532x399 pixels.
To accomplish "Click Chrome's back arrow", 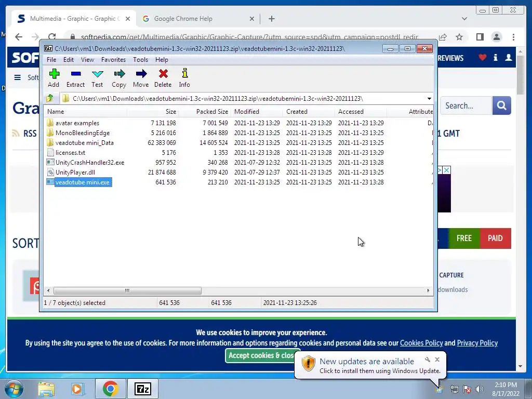I will (19, 37).
